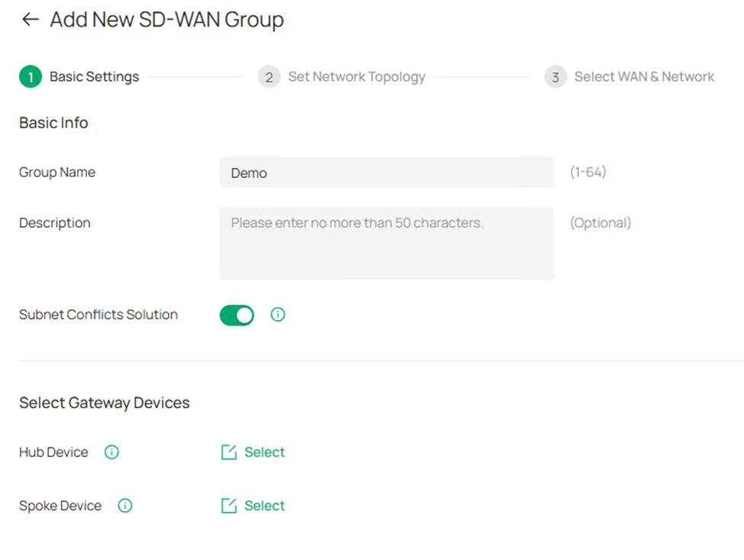This screenshot has height=560, width=744.
Task: Click the step 1 circle icon
Action: [x=29, y=76]
